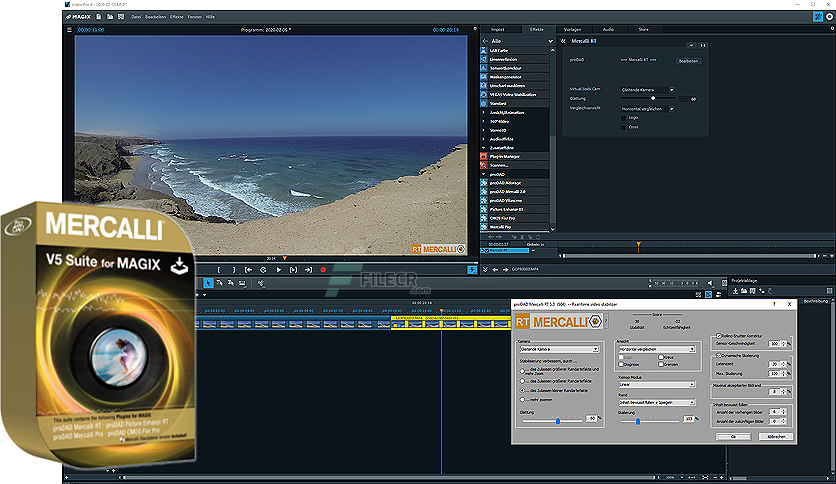836x484 pixels.
Task: Toggle Rolling-Shutter Korrektur checkbox
Action: 717,335
